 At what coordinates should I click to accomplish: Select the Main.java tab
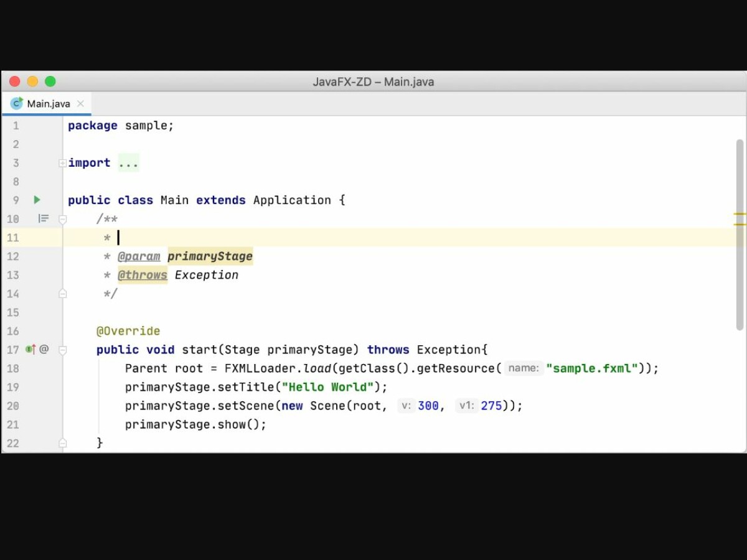pyautogui.click(x=48, y=104)
